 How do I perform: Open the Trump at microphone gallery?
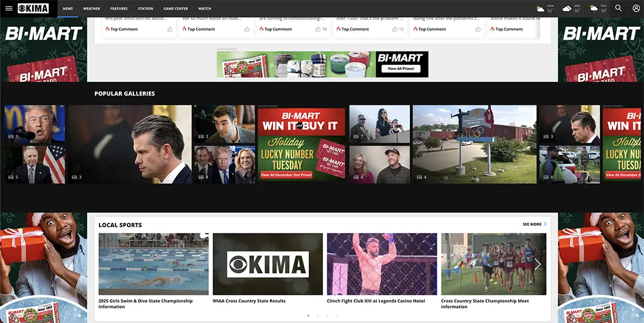[35, 124]
